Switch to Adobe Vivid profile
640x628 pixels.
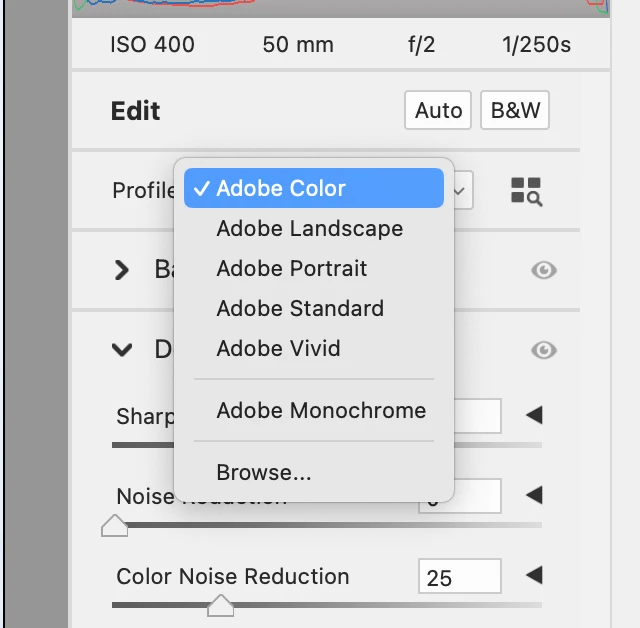[x=279, y=348]
